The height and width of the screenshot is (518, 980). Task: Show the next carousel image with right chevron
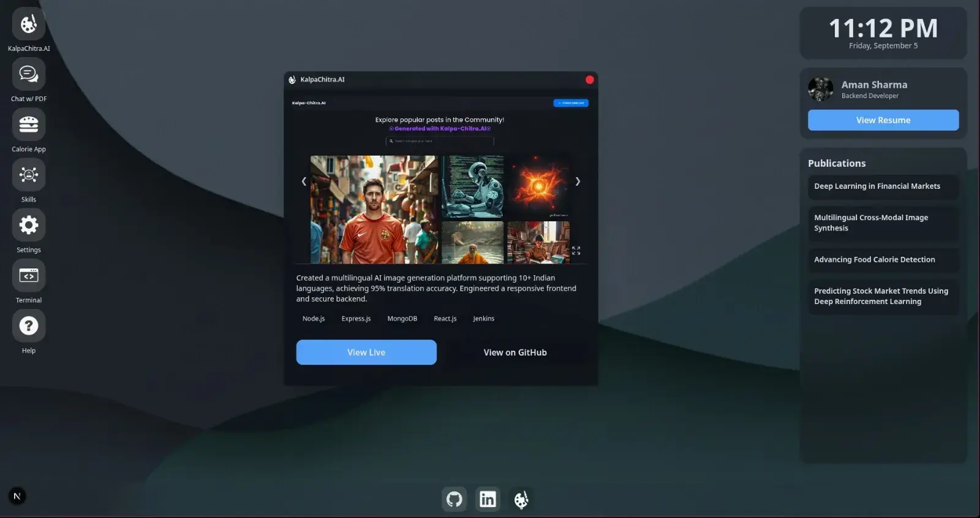pyautogui.click(x=578, y=181)
